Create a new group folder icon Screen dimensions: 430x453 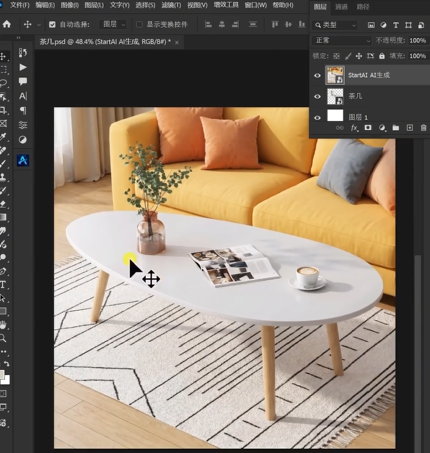click(x=396, y=128)
